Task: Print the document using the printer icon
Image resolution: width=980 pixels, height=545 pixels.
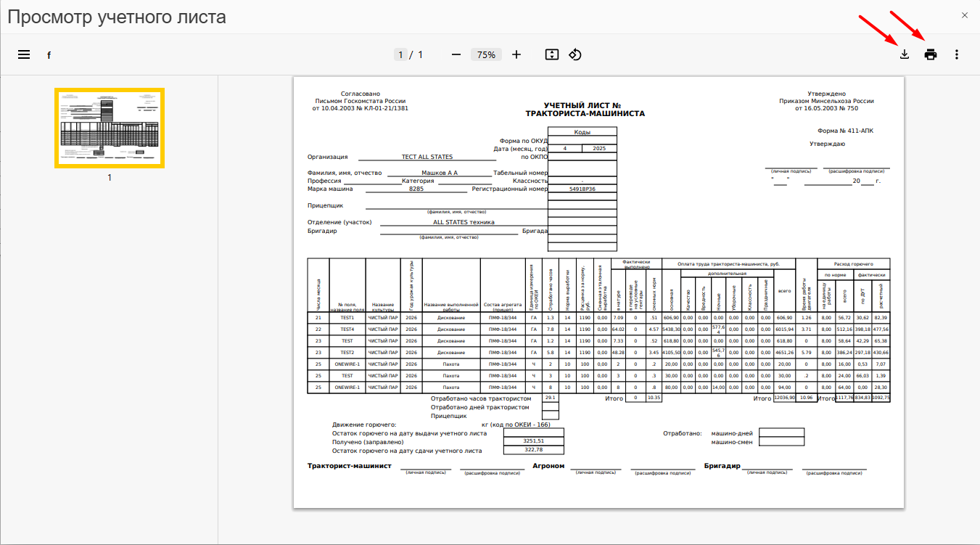Action: coord(931,54)
